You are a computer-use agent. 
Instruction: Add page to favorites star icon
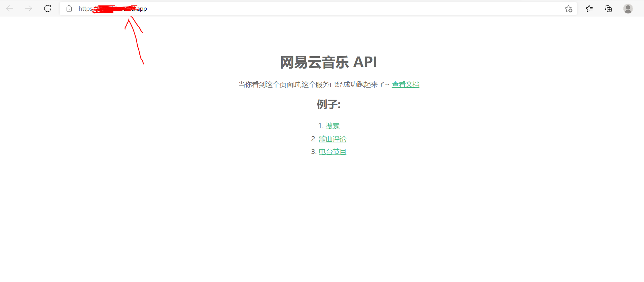coord(568,9)
